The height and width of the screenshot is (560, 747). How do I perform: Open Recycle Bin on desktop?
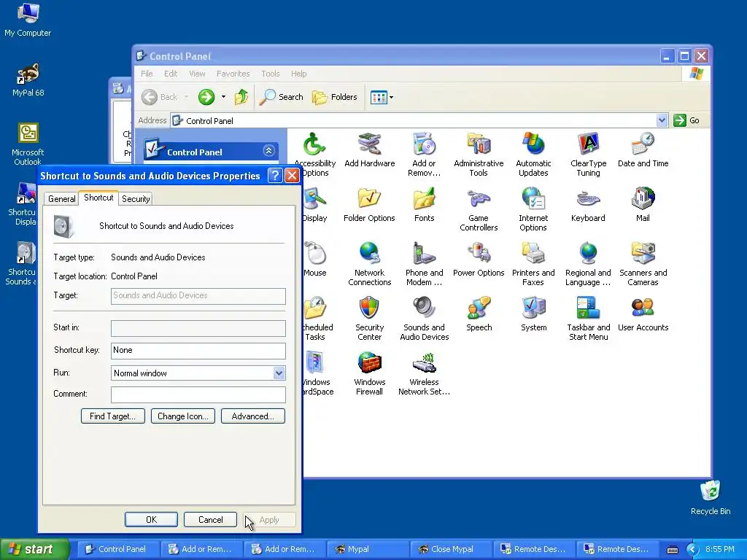711,497
